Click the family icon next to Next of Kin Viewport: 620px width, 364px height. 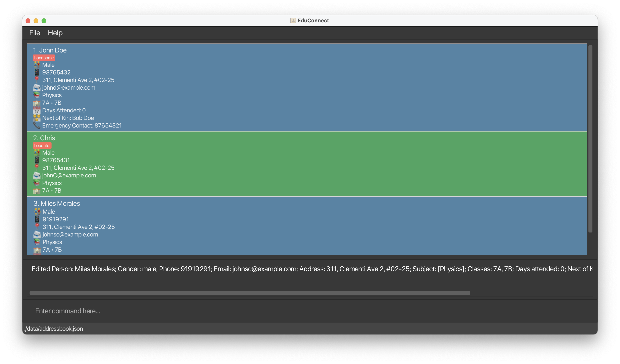click(x=37, y=118)
